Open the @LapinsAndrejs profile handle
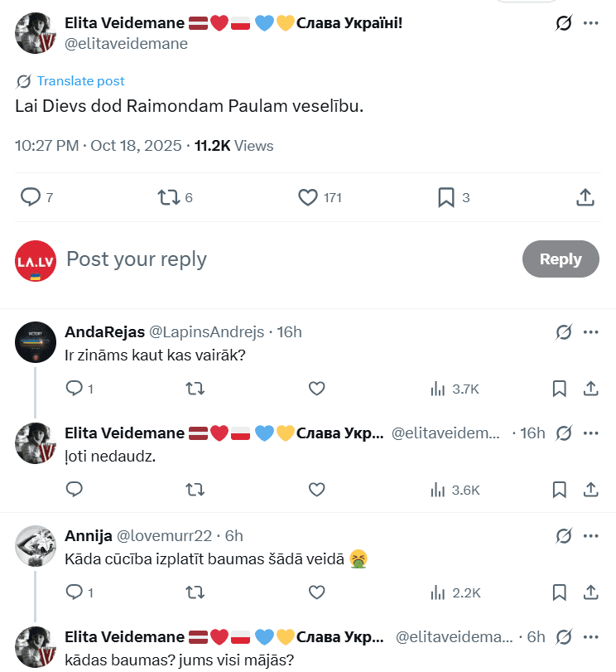 [205, 332]
